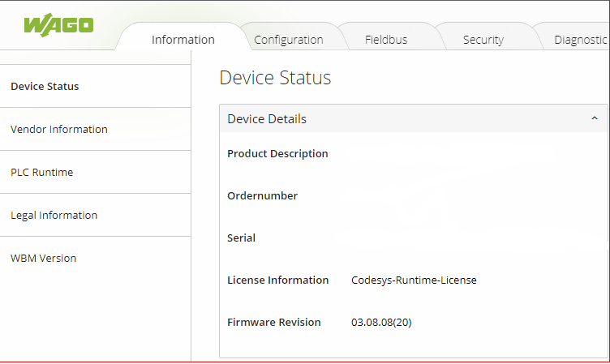Go to the Fieldbus tab

(x=386, y=39)
